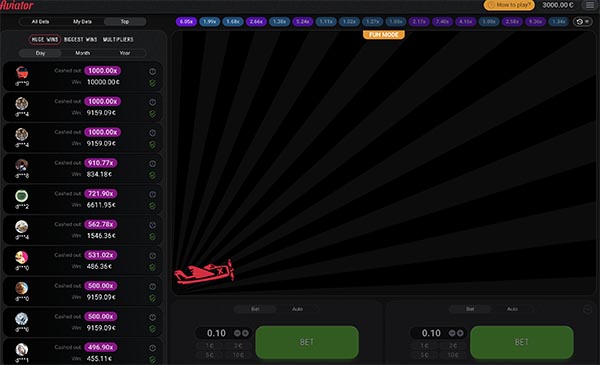Pick the 10€ quick amount, second panel
This screenshot has width=600, height=365.
click(x=453, y=355)
